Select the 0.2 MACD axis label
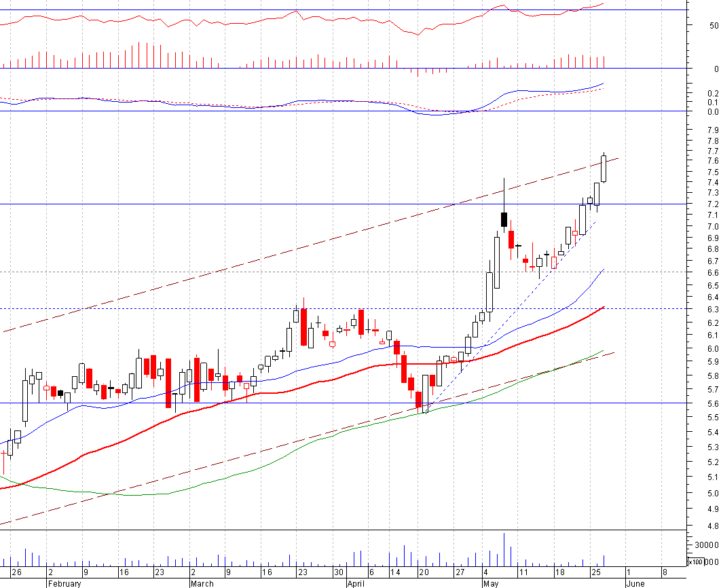721x588 pixels. tap(713, 93)
